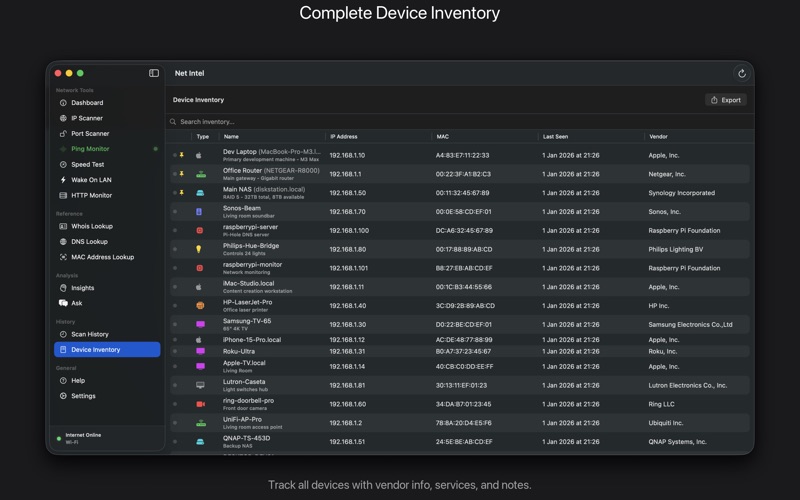Viewport: 800px width, 500px height.
Task: Click vendor Ring LLC
Action: click(661, 404)
